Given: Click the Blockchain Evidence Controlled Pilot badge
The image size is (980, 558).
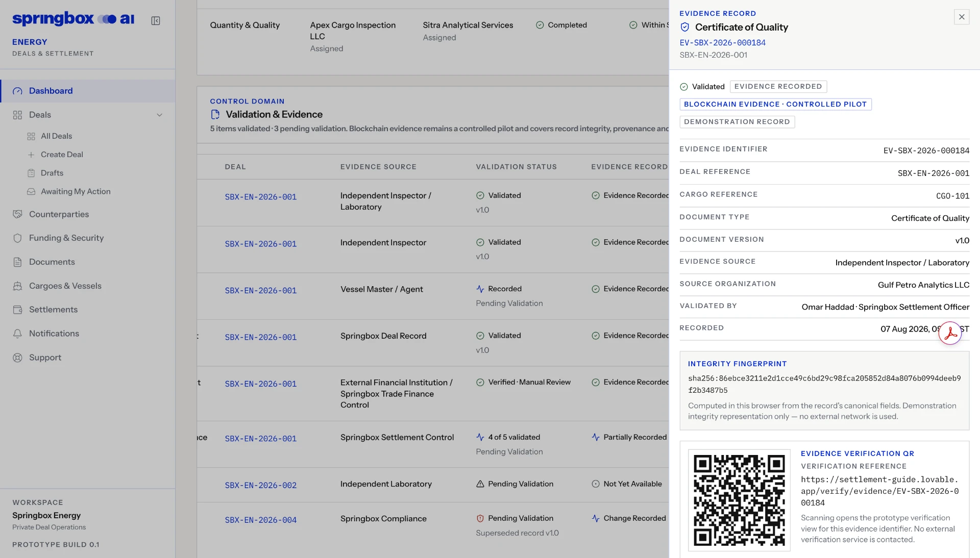Looking at the screenshot, I should 775,104.
